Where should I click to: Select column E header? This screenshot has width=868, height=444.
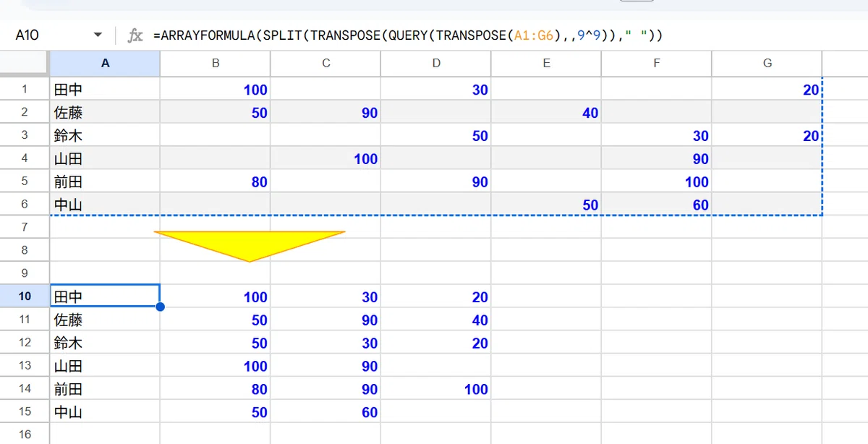tap(546, 64)
